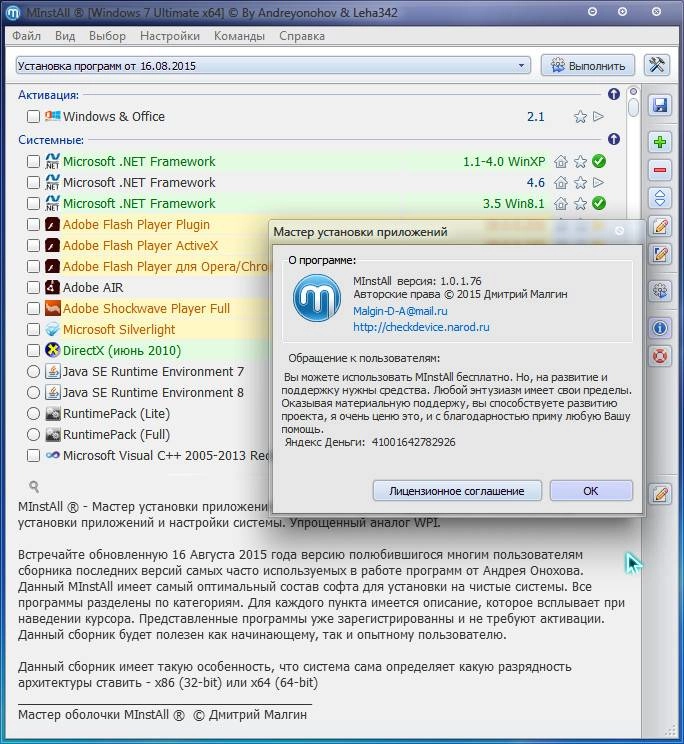The width and height of the screenshot is (684, 744).
Task: Close the Мастер установки приложений dialog
Action: pyautogui.click(x=619, y=231)
